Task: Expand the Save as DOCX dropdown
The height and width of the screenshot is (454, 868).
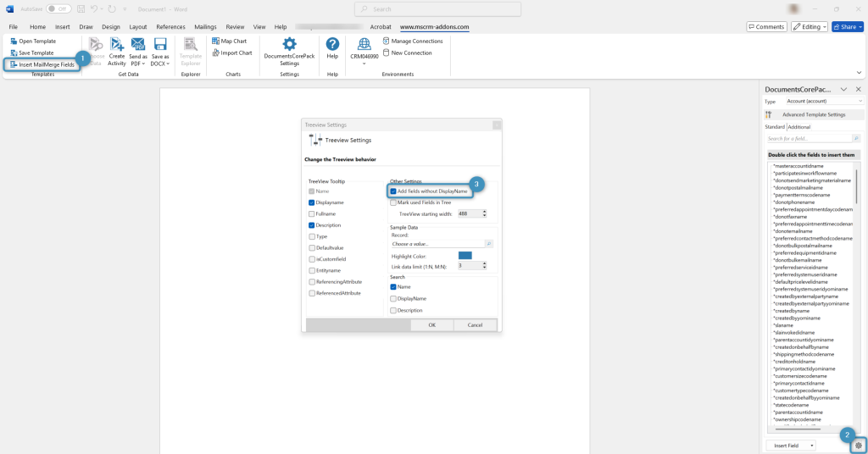Action: (167, 64)
